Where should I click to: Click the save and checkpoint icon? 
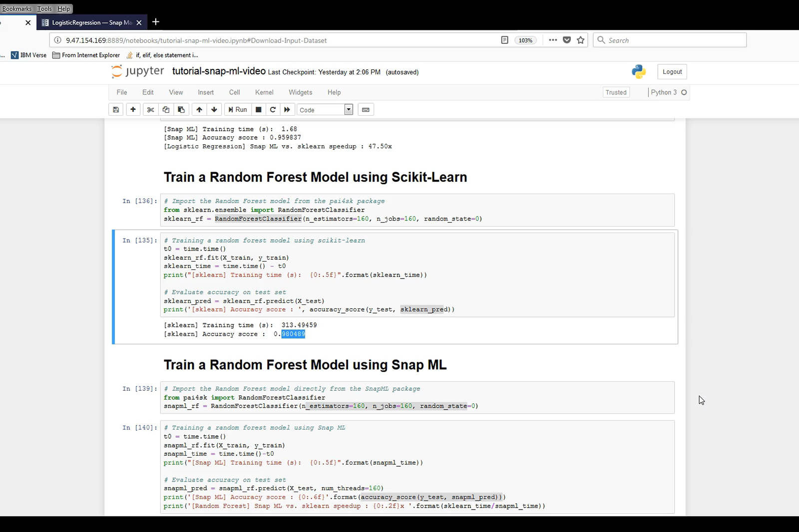116,110
